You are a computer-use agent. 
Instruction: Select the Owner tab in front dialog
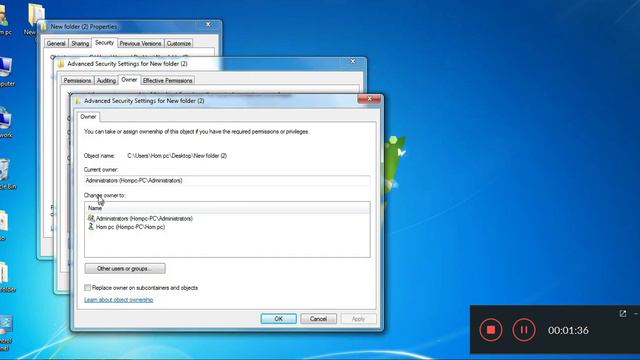tap(88, 117)
